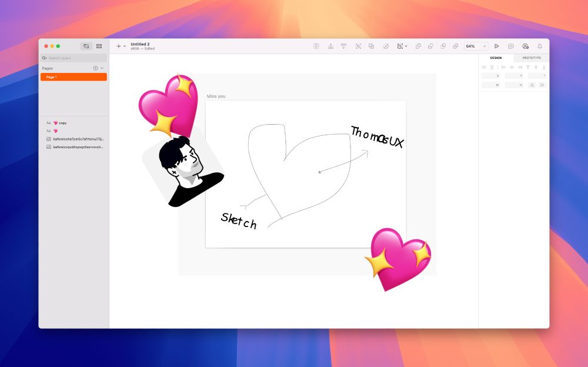The image size is (588, 367).
Task: Click align bottom icon in inspector
Action: [x=544, y=67]
